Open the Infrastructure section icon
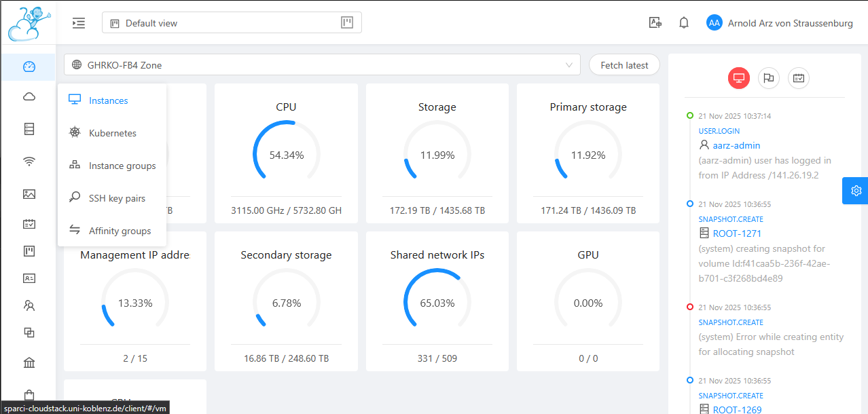This screenshot has width=868, height=414. [29, 362]
